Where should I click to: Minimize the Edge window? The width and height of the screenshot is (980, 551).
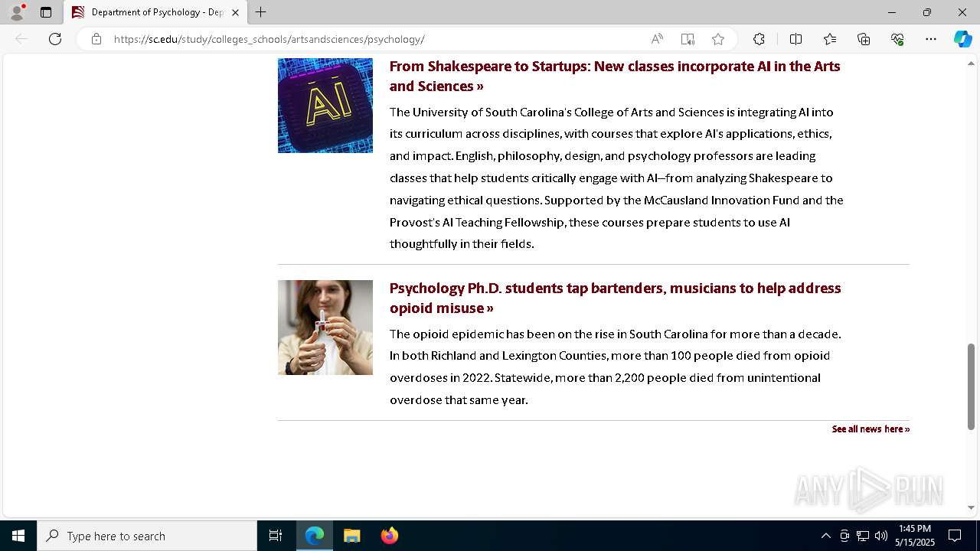pyautogui.click(x=892, y=12)
